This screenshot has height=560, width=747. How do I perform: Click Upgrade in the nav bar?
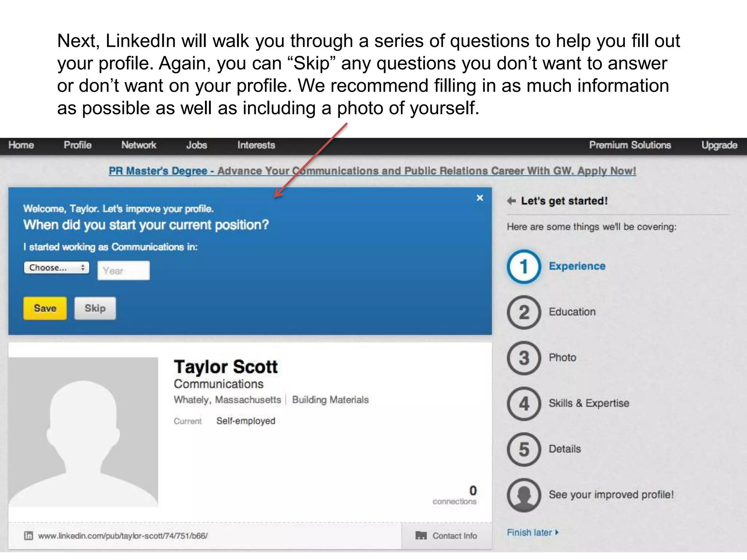pyautogui.click(x=719, y=145)
